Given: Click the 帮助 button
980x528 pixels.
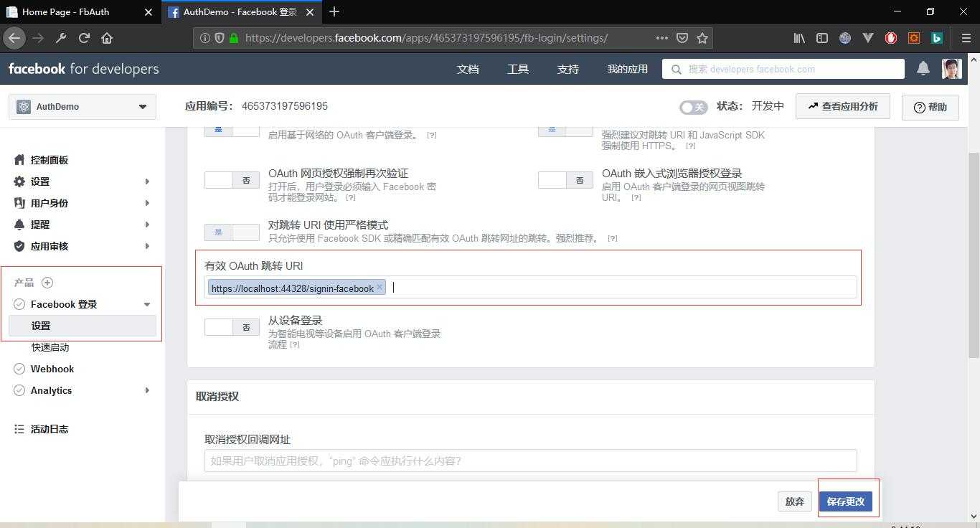Looking at the screenshot, I should pos(930,107).
